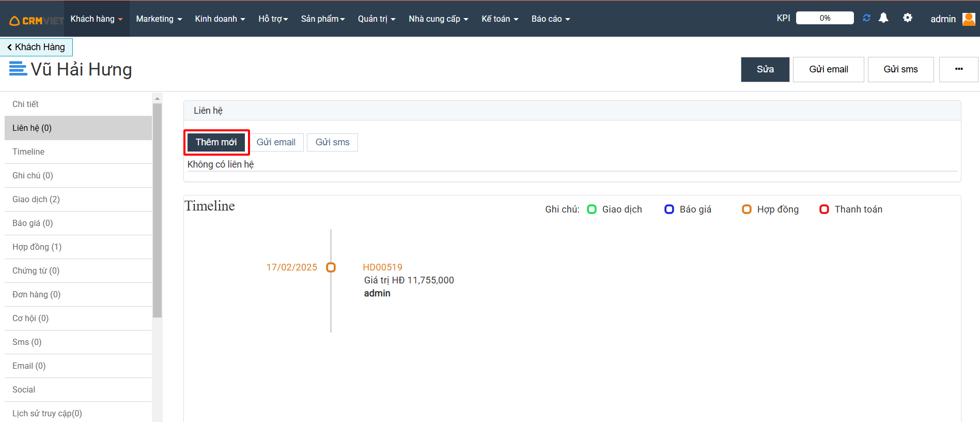The image size is (980, 422).
Task: Click the KPI refresh icon
Action: click(866, 18)
